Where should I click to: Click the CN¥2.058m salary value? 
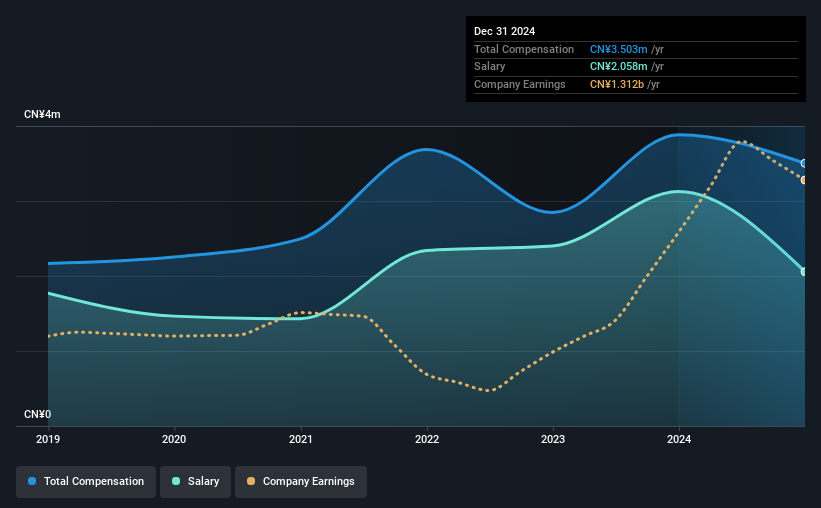618,67
